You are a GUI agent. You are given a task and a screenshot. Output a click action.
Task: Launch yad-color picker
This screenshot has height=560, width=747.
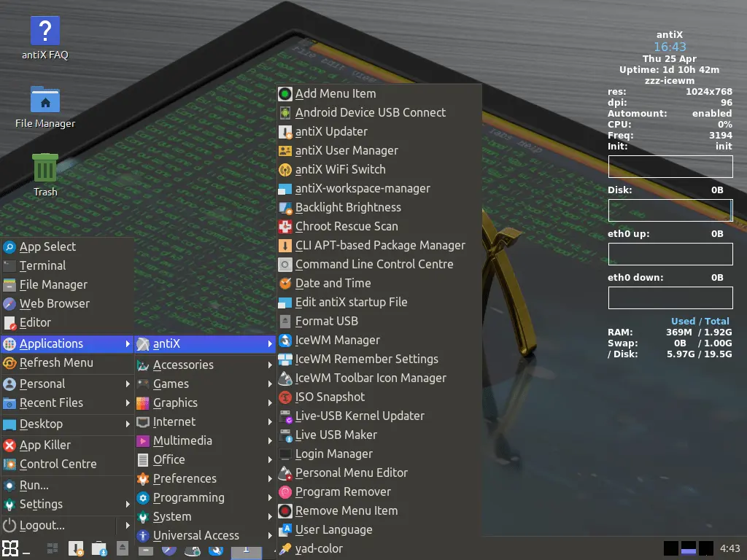(379, 549)
